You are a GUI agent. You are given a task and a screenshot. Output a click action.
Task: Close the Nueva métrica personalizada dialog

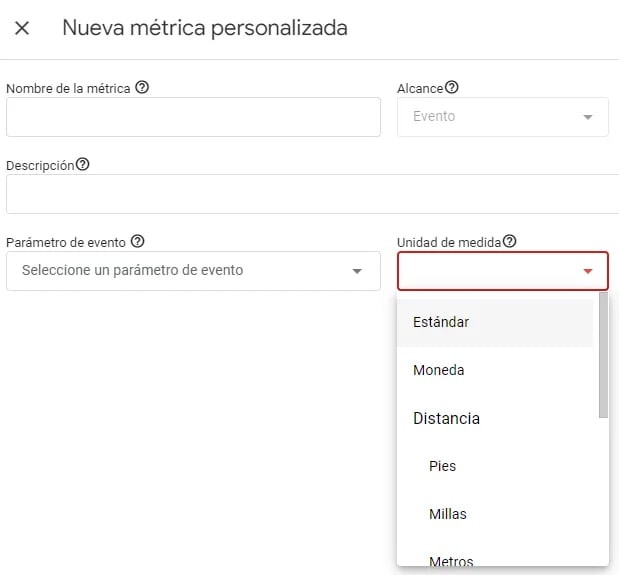(x=22, y=28)
